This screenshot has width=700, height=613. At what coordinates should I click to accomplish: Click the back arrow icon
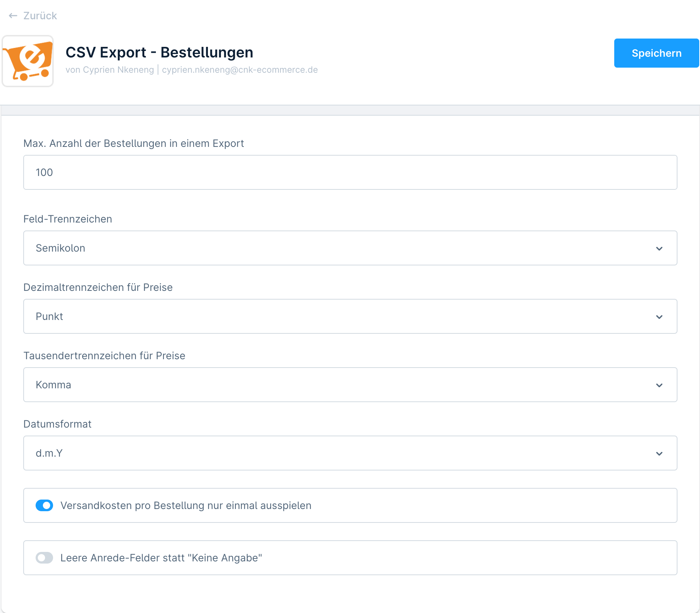(13, 16)
